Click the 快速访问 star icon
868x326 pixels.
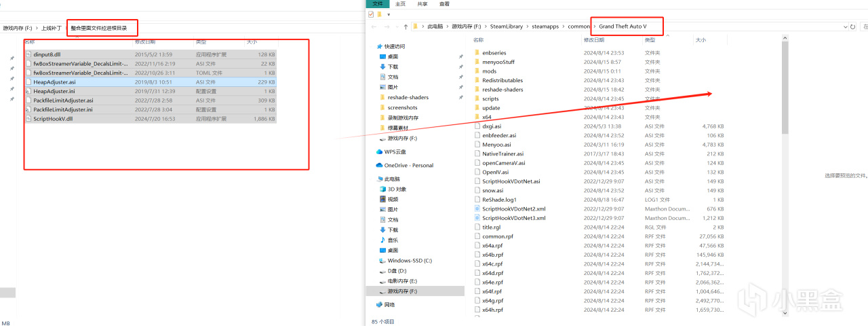point(379,46)
